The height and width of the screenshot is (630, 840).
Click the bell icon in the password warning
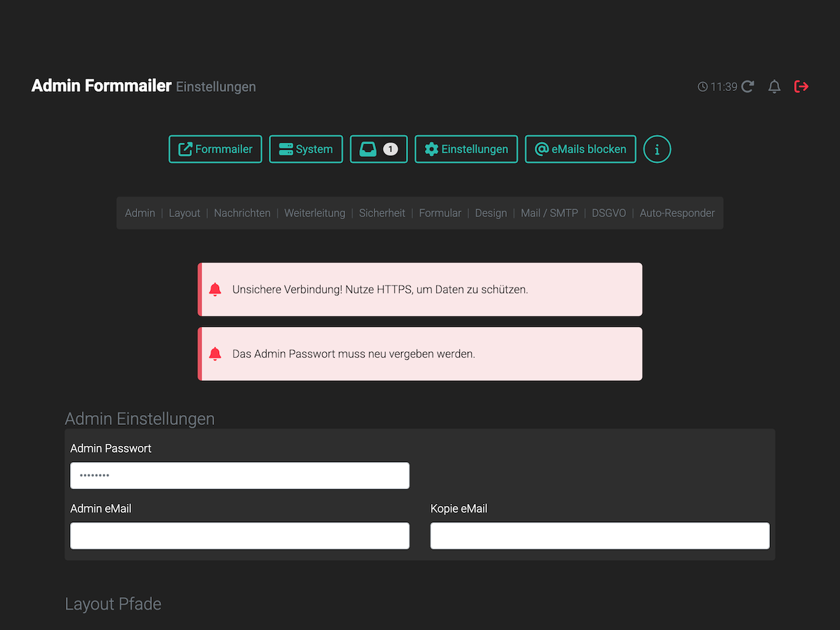215,353
